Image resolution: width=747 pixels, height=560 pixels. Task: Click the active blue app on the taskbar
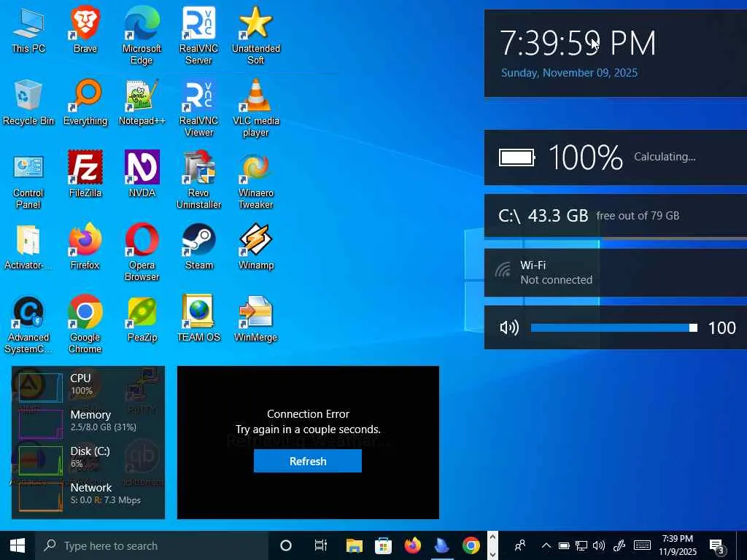tap(441, 545)
